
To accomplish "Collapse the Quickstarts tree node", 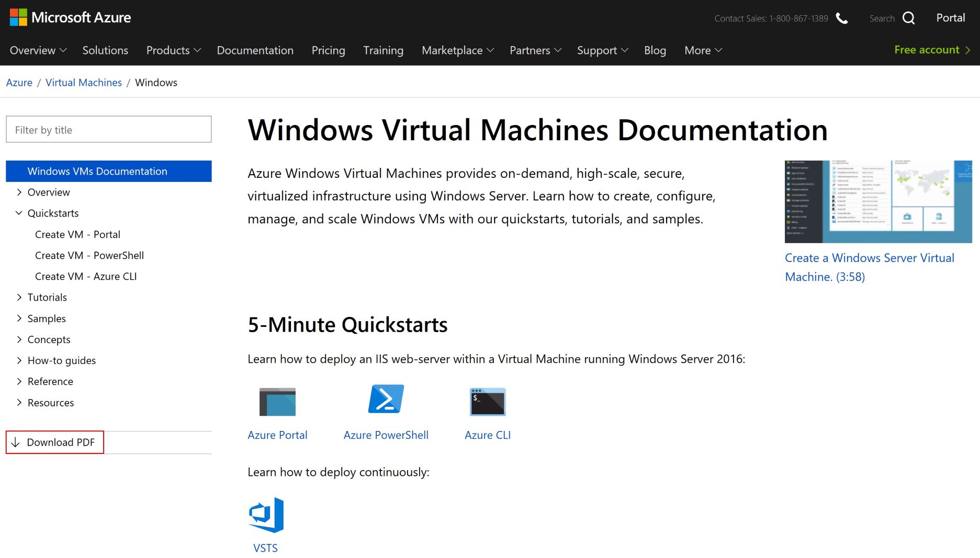I will click(x=19, y=213).
